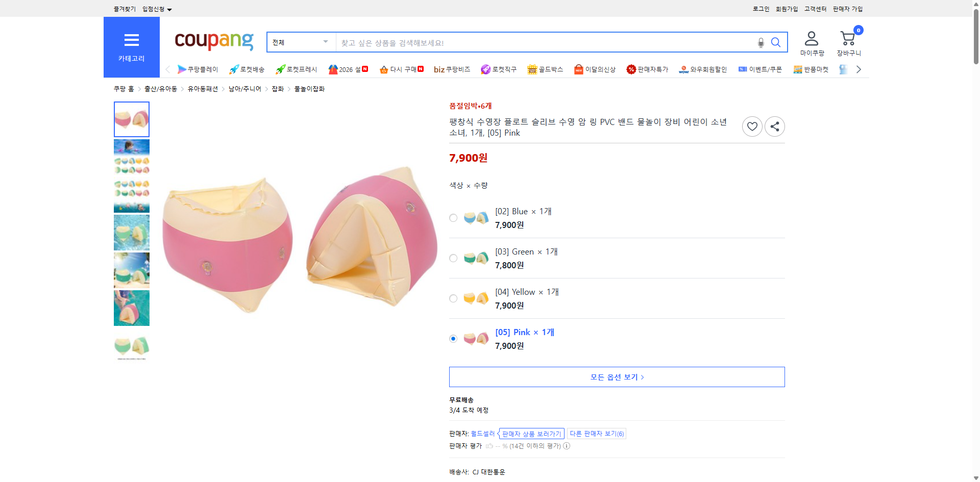Image resolution: width=980 pixels, height=482 pixels.
Task: Select the [02] Blue color option
Action: 453,218
